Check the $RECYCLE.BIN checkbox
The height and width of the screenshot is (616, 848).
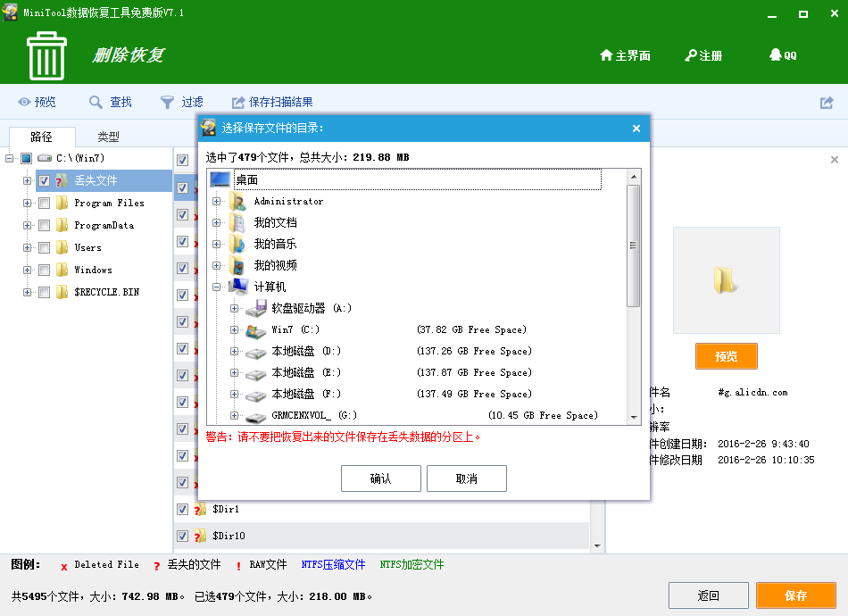(45, 292)
